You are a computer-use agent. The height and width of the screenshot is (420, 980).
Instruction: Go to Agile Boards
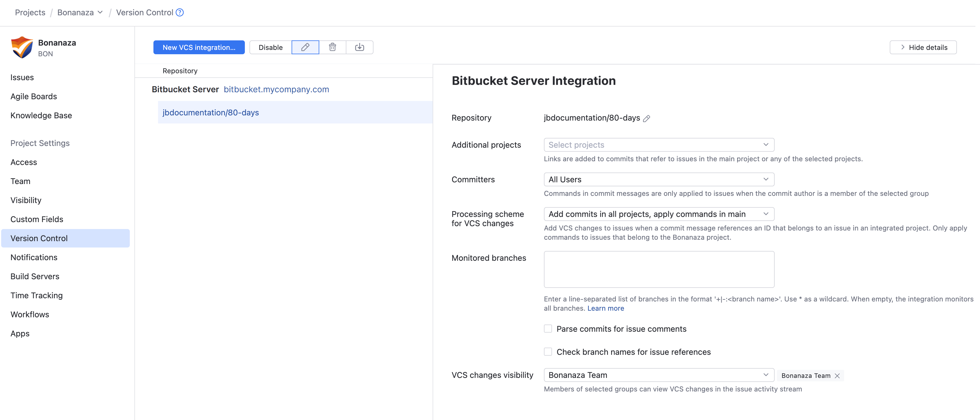[x=33, y=96]
